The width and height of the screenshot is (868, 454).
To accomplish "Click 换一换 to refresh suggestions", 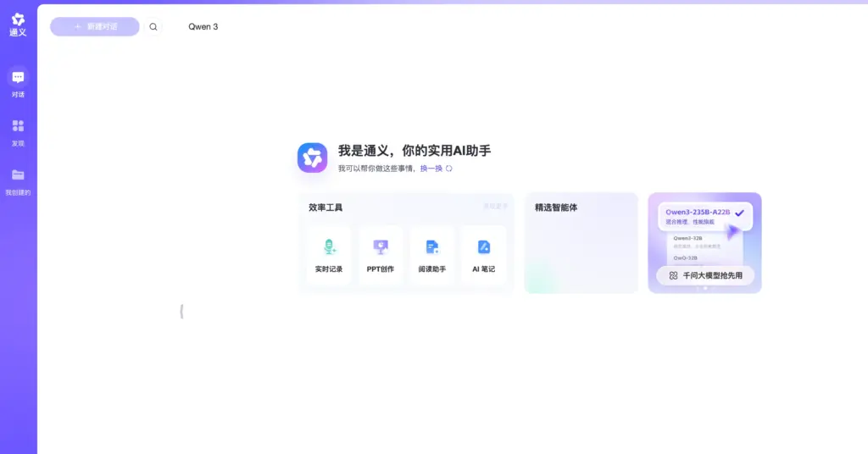I will coord(431,169).
